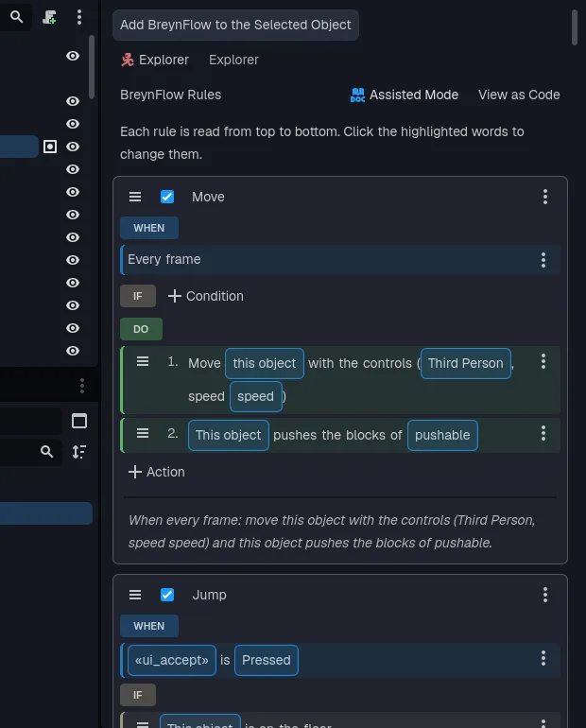The image size is (586, 728).
Task: Click the filesystem filter input field
Action: 30,452
